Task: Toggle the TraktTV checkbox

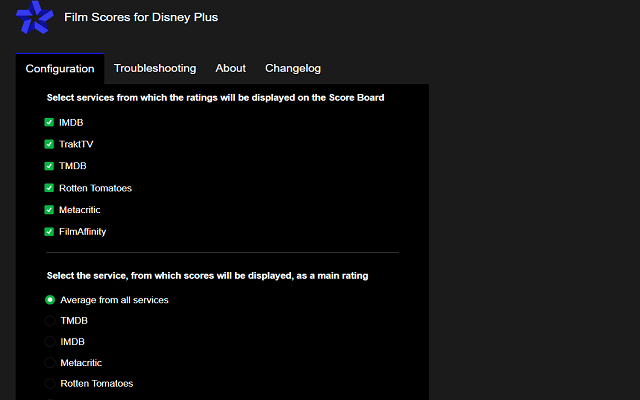Action: click(49, 144)
